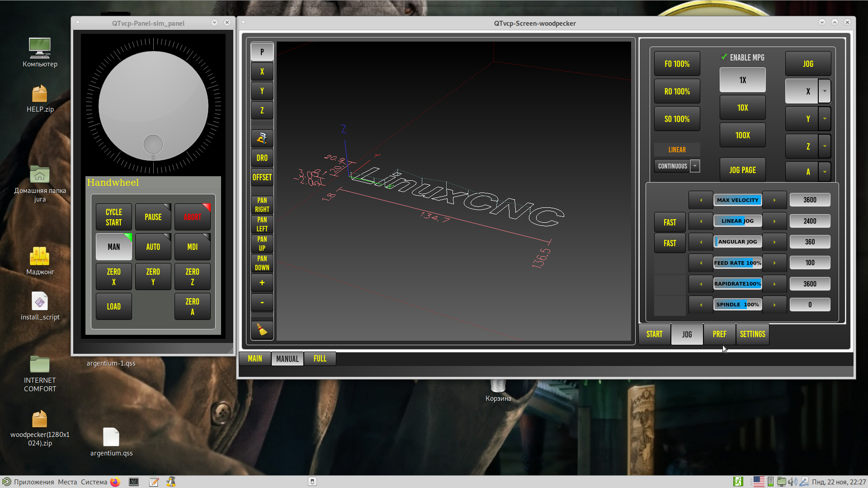Image resolution: width=868 pixels, height=488 pixels.
Task: Zoom in with the plus button
Action: [262, 283]
